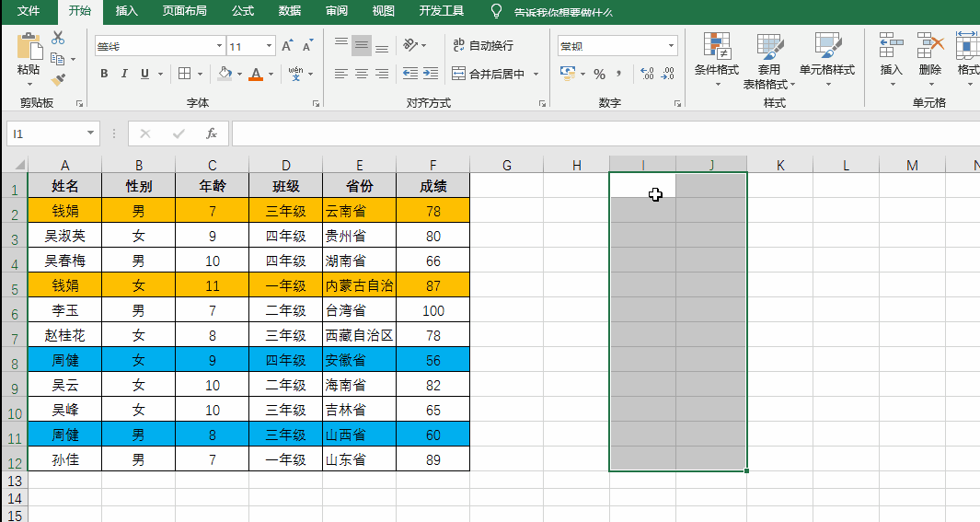Select the cell with score 100

point(432,310)
